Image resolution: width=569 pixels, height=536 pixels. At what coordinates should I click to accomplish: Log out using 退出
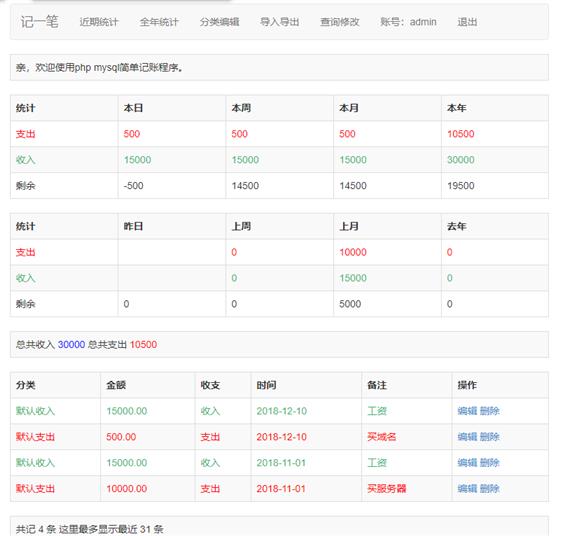[467, 22]
